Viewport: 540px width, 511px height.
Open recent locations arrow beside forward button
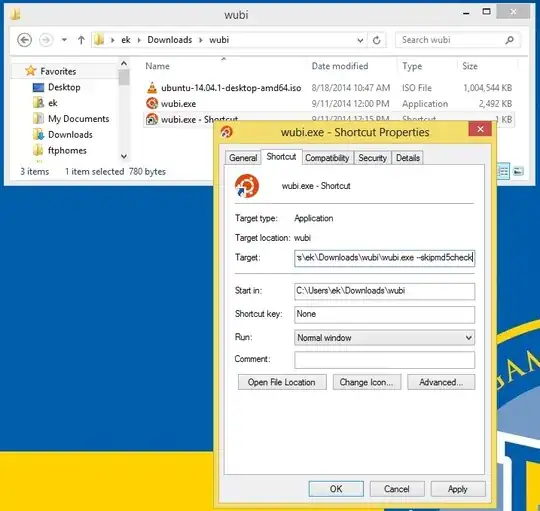coord(64,40)
